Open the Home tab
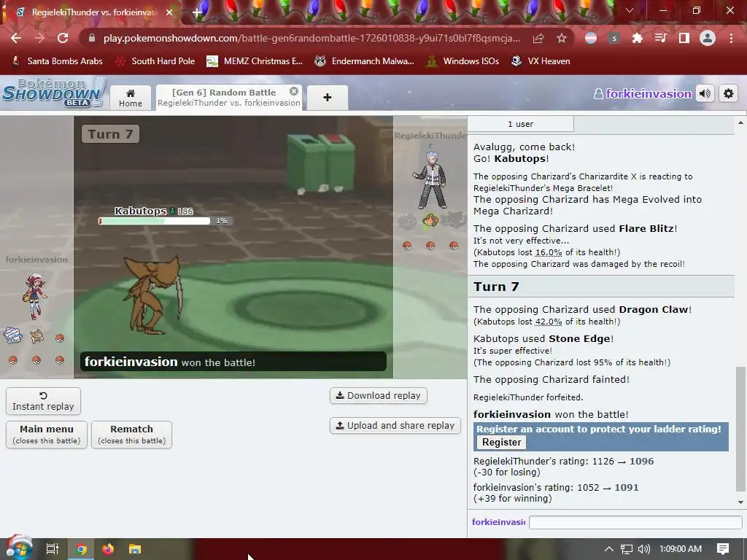This screenshot has height=560, width=747. [x=131, y=98]
